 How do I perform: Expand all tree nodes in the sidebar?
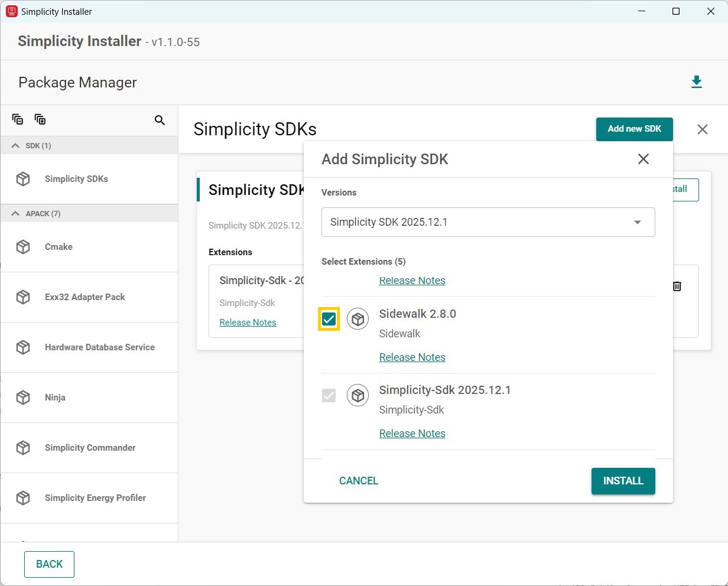point(40,119)
